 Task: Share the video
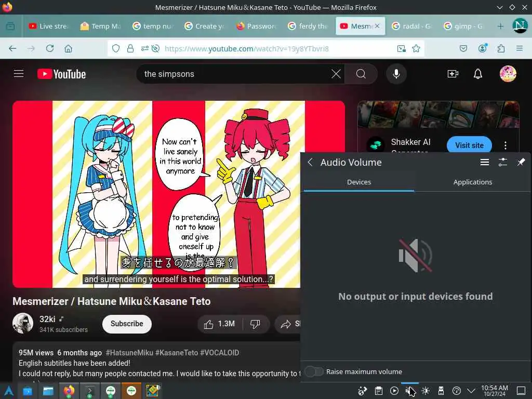pyautogui.click(x=288, y=324)
